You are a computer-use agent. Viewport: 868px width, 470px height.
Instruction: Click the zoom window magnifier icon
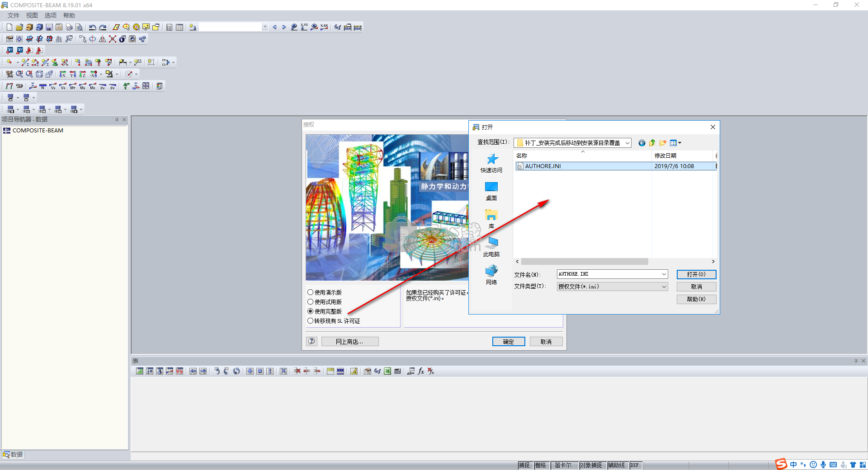tap(19, 74)
